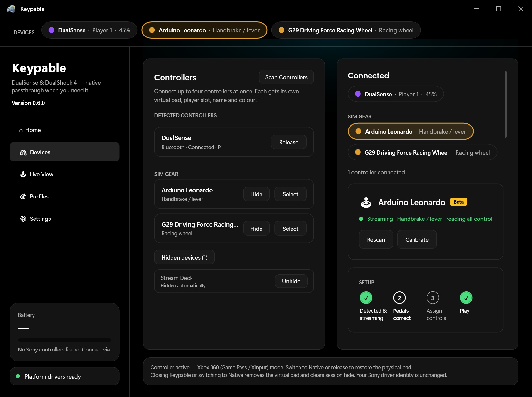Open the Settings page
The width and height of the screenshot is (532, 397).
point(64,219)
